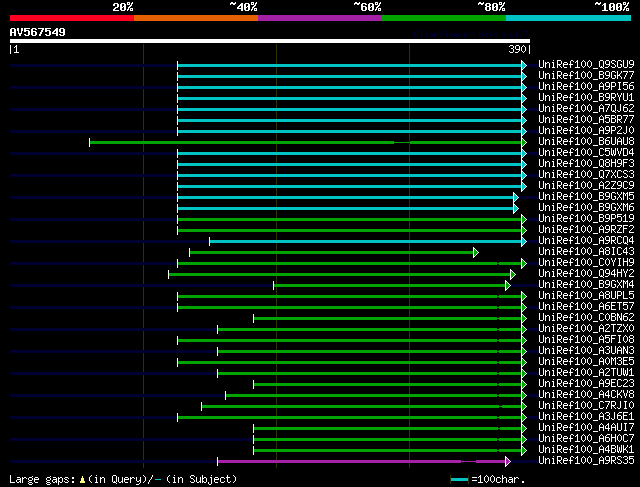
Task: Click the UniRef100_A2TUW1 label
Action: click(586, 373)
